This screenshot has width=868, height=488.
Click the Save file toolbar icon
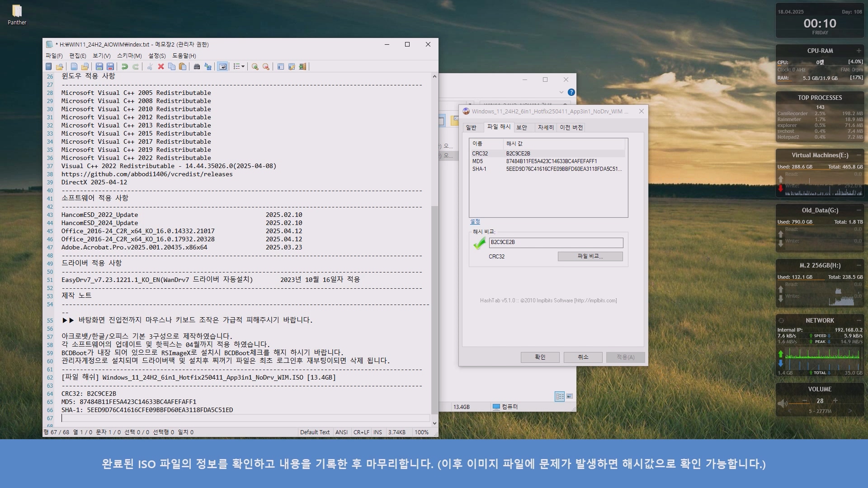[99, 66]
